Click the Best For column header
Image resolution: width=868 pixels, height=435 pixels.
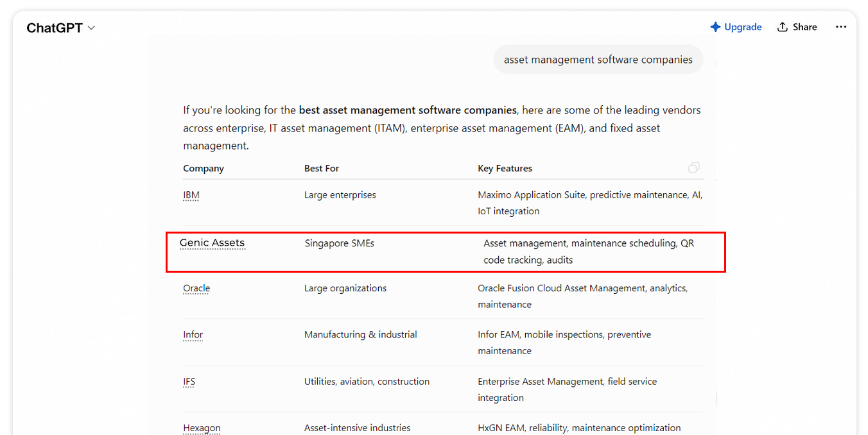pos(322,168)
